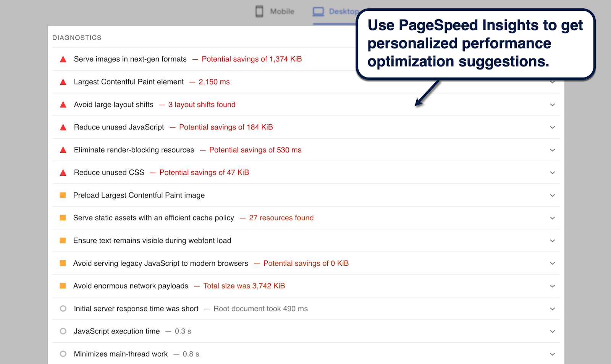Screen dimensions: 611x364
Task: Click the 'Serve images in next-gen formats' title
Action: tap(130, 59)
